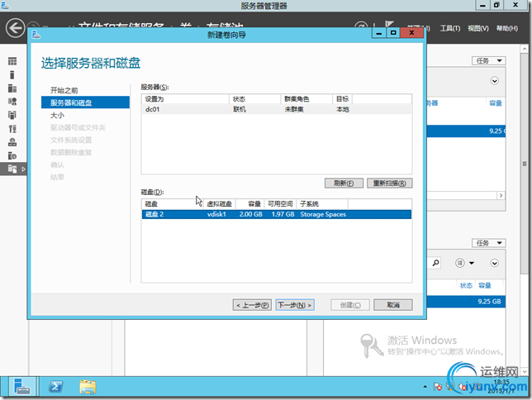Open the server-with-clock sidebar icon
The image size is (532, 400).
pos(12,155)
